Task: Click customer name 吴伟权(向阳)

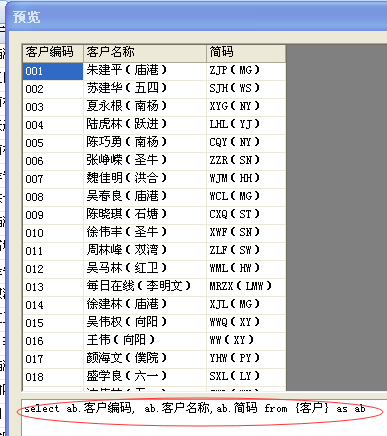Action: [x=145, y=323]
